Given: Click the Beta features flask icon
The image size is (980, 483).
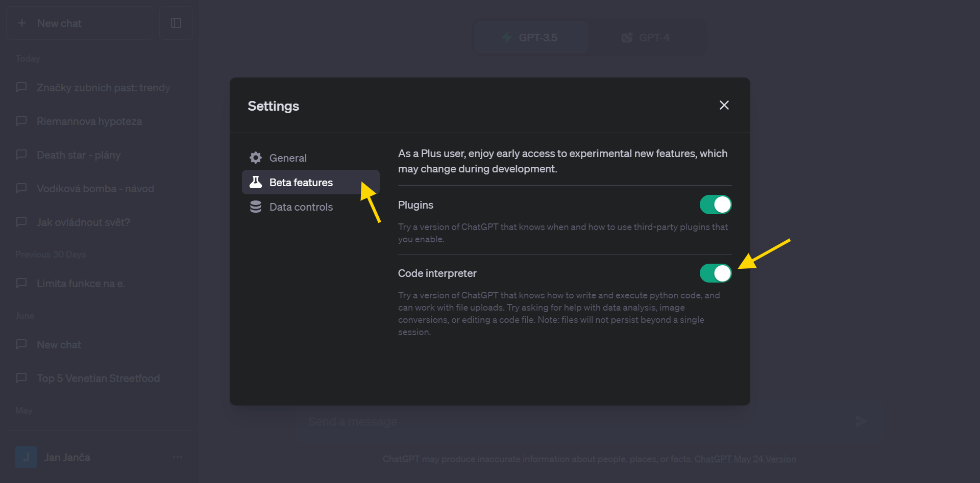Looking at the screenshot, I should point(256,182).
